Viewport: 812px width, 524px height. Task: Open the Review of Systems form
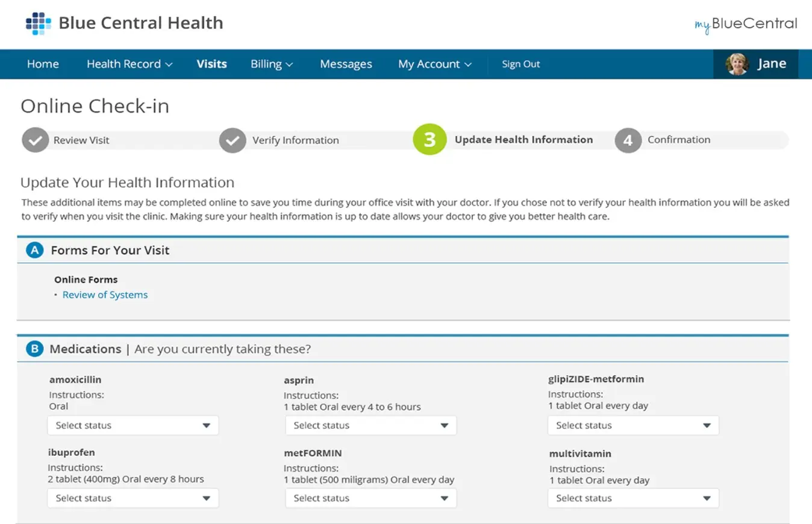(x=105, y=295)
